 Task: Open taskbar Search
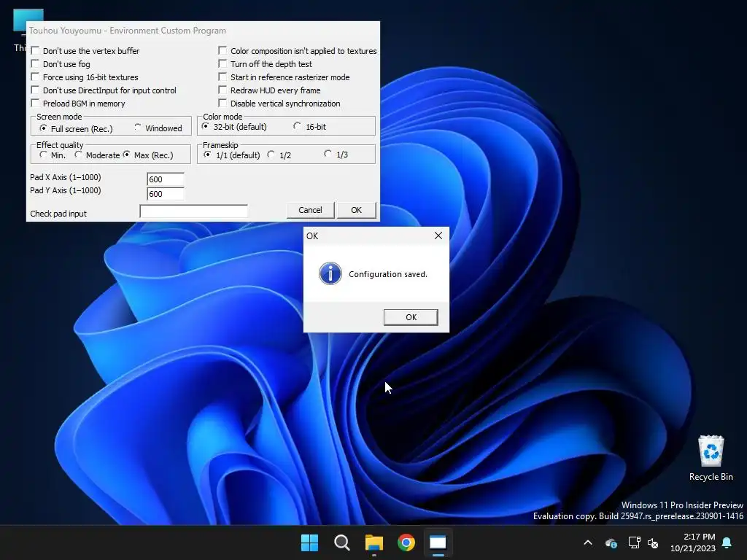(x=342, y=542)
